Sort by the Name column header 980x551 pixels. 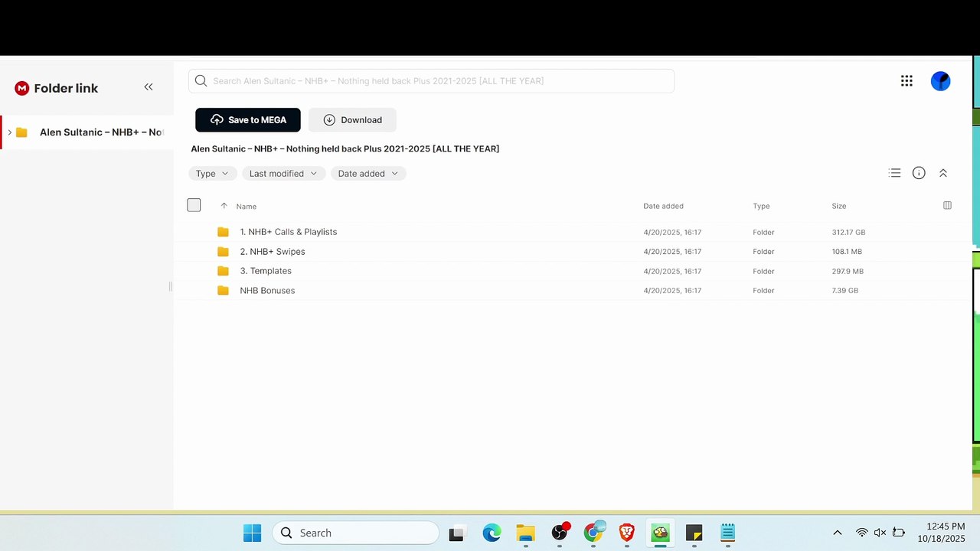tap(247, 206)
